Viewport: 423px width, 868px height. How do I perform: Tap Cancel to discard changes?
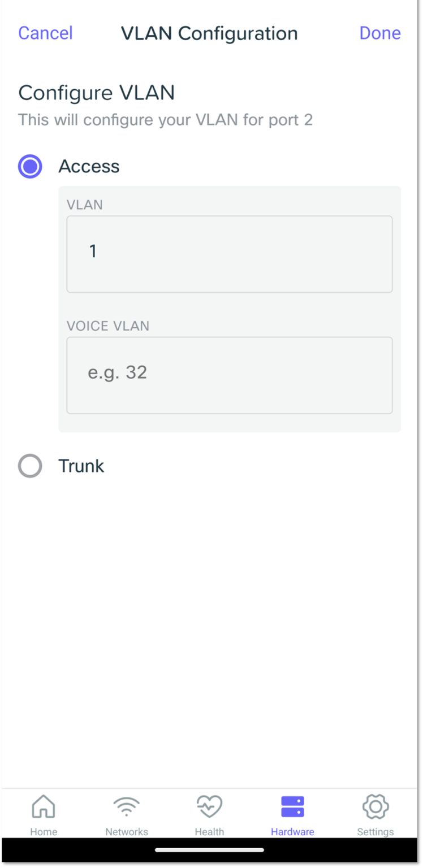pos(45,33)
